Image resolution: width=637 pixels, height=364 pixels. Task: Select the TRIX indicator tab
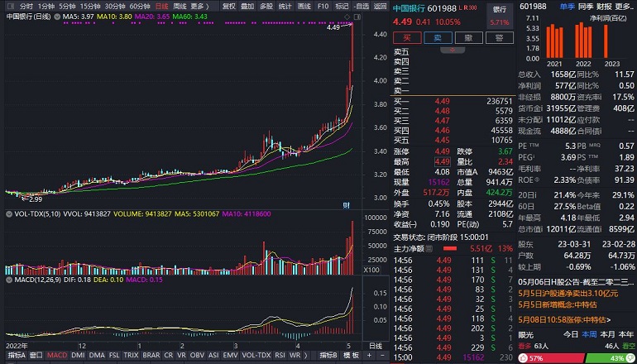click(x=132, y=355)
